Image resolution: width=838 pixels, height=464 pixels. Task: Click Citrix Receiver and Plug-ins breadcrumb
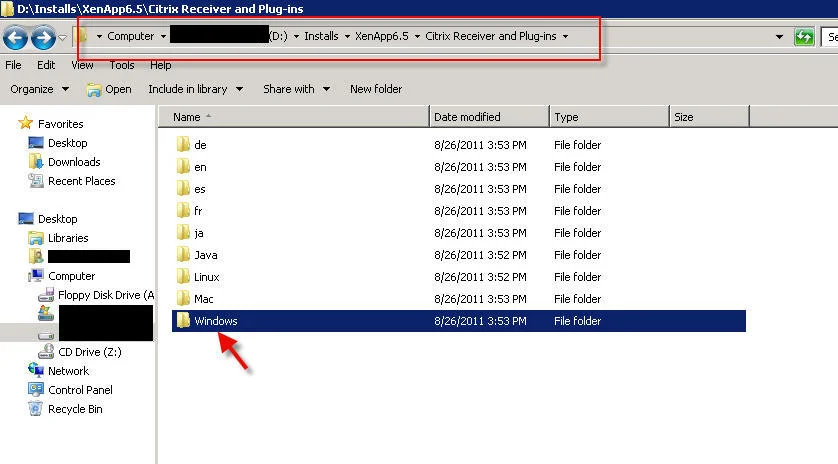click(491, 36)
